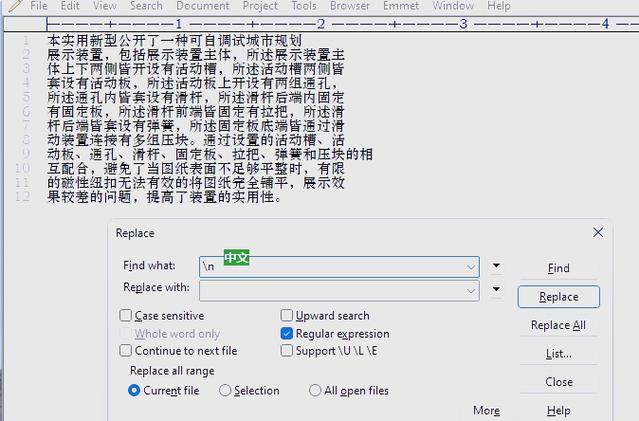
Task: Click text line starting 本实用新型公开了
Action: [x=174, y=40]
